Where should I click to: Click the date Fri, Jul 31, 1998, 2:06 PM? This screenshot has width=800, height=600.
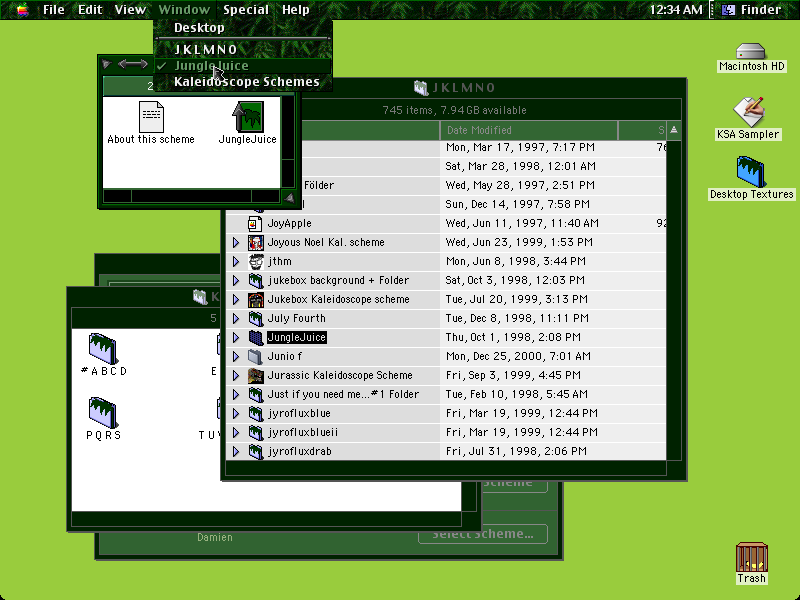tap(516, 452)
